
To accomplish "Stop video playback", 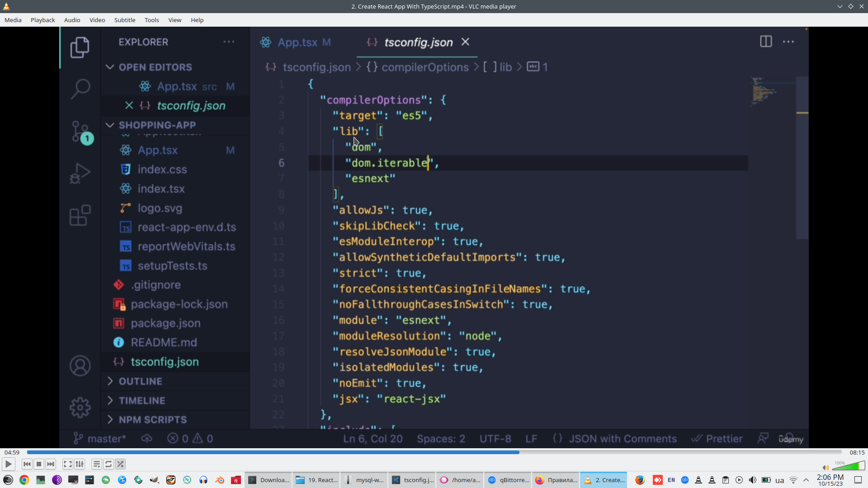I will [39, 464].
